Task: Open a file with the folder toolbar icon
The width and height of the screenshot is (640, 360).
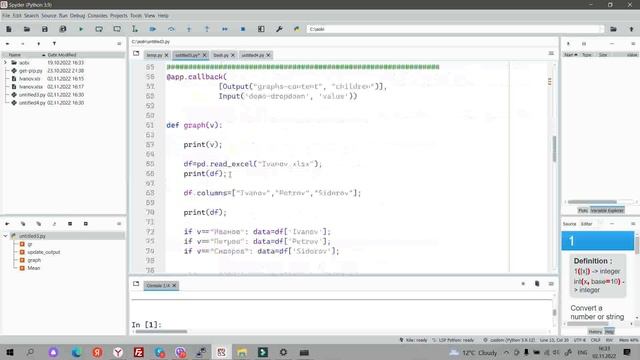Action: [x=27, y=29]
